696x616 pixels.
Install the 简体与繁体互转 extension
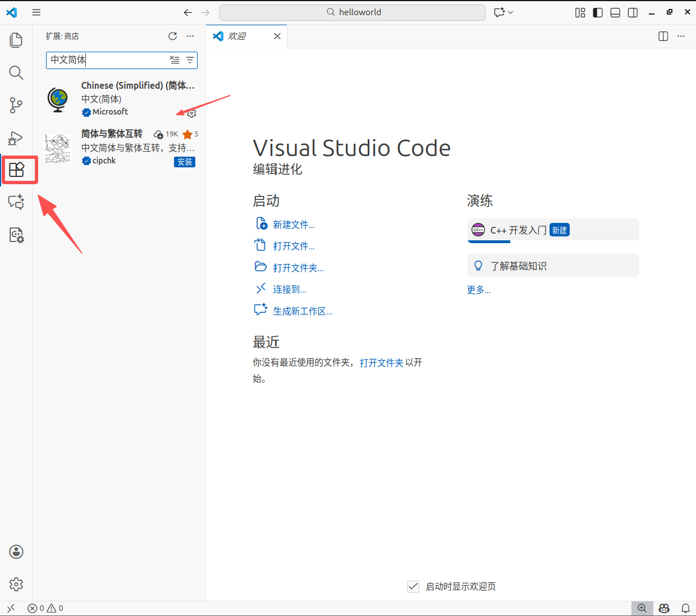click(185, 162)
